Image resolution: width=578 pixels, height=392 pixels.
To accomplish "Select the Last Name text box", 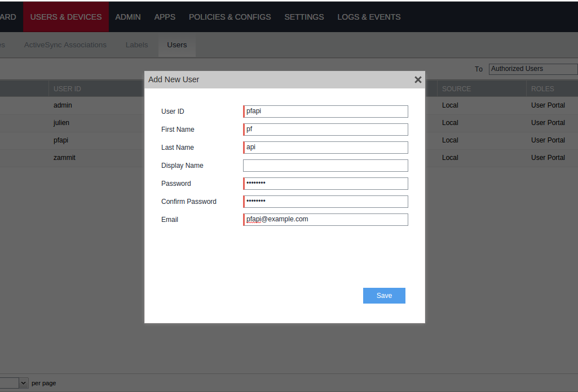I will point(325,148).
